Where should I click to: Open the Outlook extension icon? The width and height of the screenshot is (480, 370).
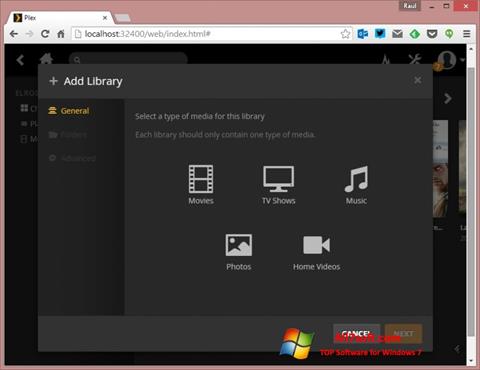(x=363, y=34)
